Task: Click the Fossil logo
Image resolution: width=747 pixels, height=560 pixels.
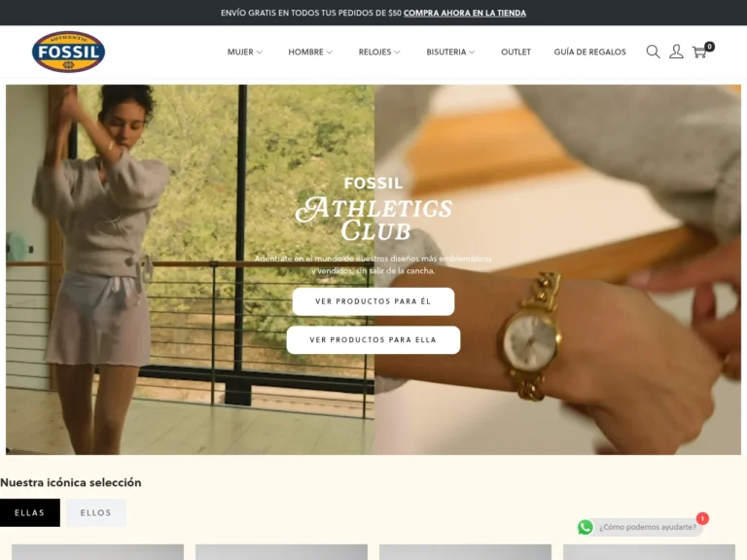Action: (x=69, y=52)
